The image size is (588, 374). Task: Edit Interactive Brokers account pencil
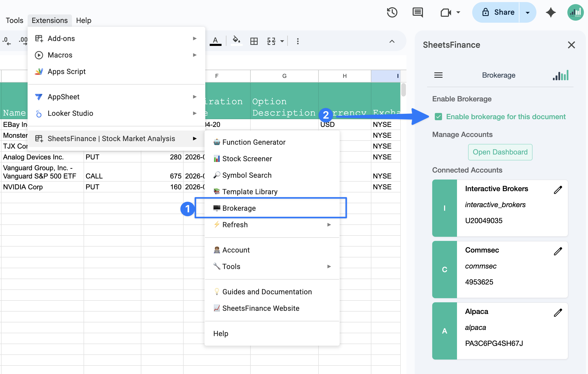(x=558, y=190)
